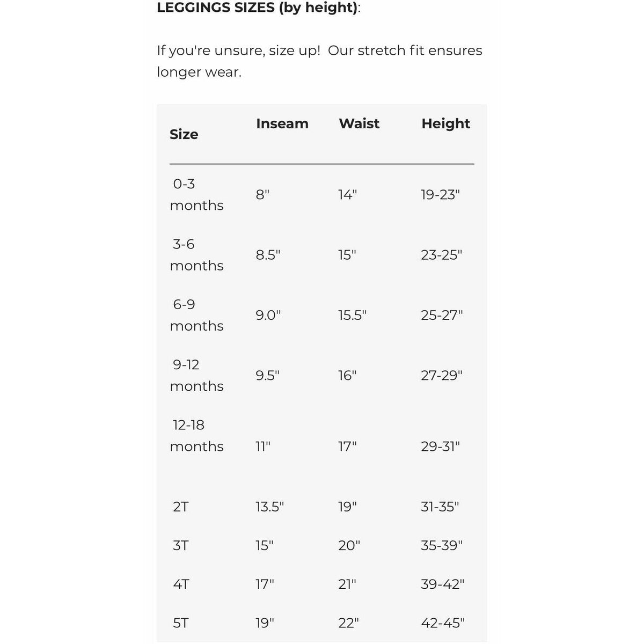Click the 5T size label
This screenshot has height=644, width=644.
coord(181,623)
